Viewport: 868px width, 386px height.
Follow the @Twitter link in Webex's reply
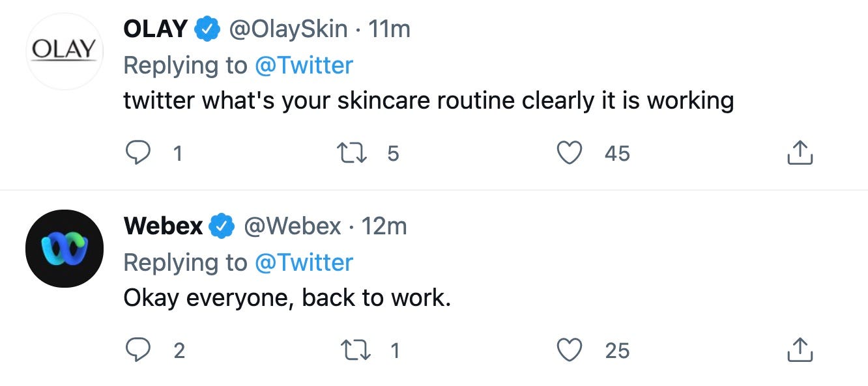coord(304,262)
